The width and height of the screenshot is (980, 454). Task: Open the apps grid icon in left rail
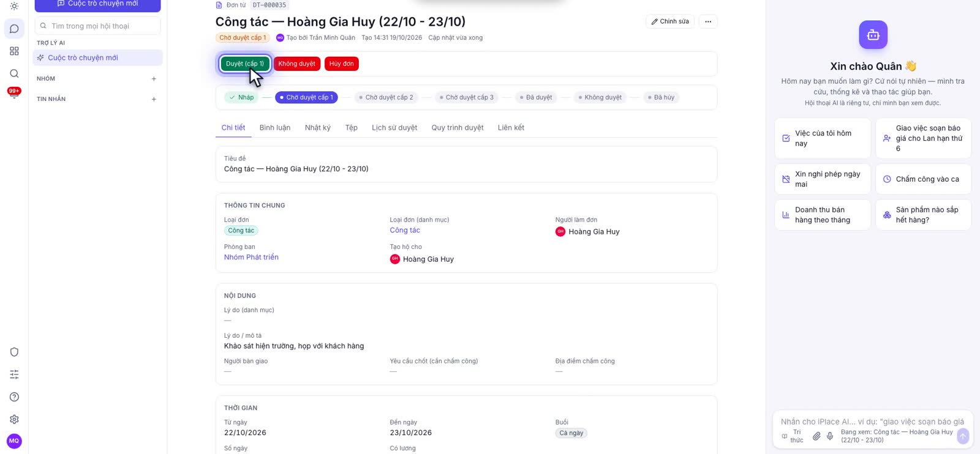pos(14,51)
